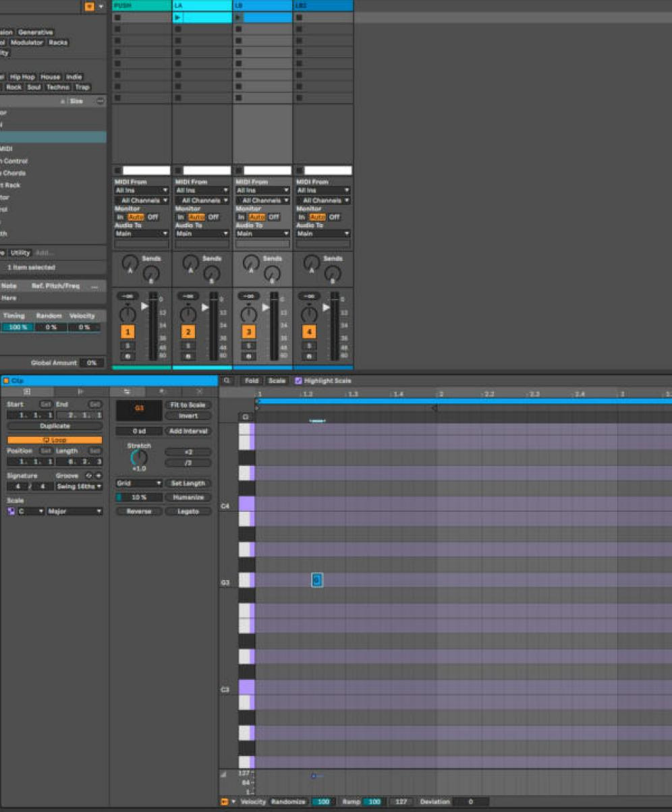Select the Generative filter tag
This screenshot has width=672, height=812.
pos(35,32)
